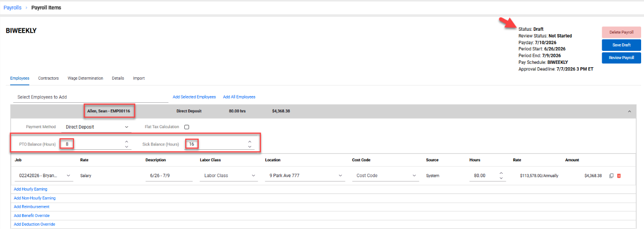The height and width of the screenshot is (229, 644).
Task: Collapse the Allen, Sean employee section
Action: (x=629, y=111)
